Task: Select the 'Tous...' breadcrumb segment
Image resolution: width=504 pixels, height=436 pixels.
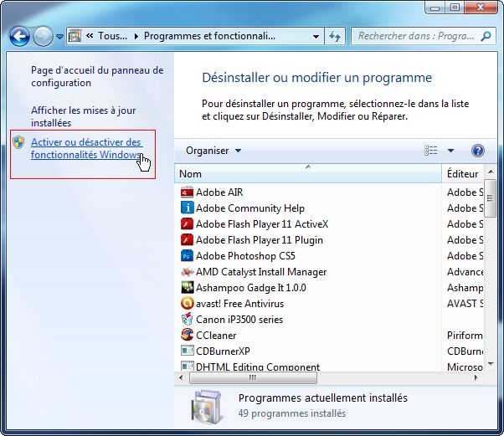Action: tap(112, 36)
